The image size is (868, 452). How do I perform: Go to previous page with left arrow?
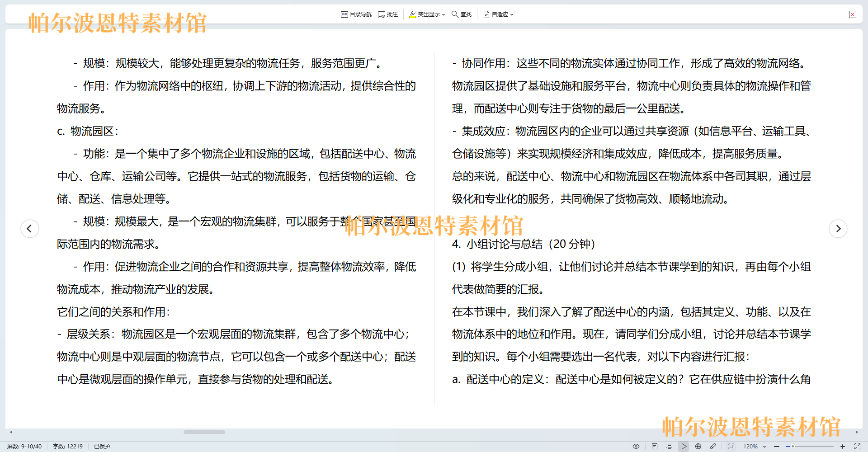pyautogui.click(x=30, y=228)
